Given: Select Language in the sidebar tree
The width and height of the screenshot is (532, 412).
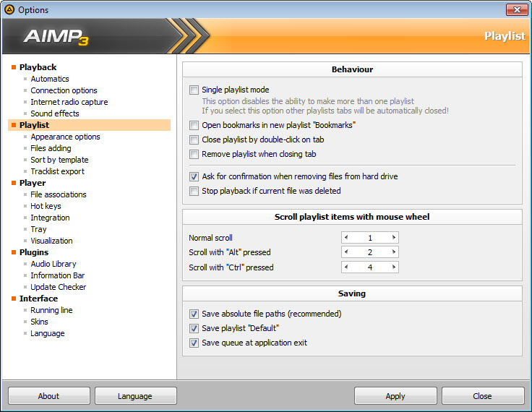Looking at the screenshot, I should coord(48,333).
